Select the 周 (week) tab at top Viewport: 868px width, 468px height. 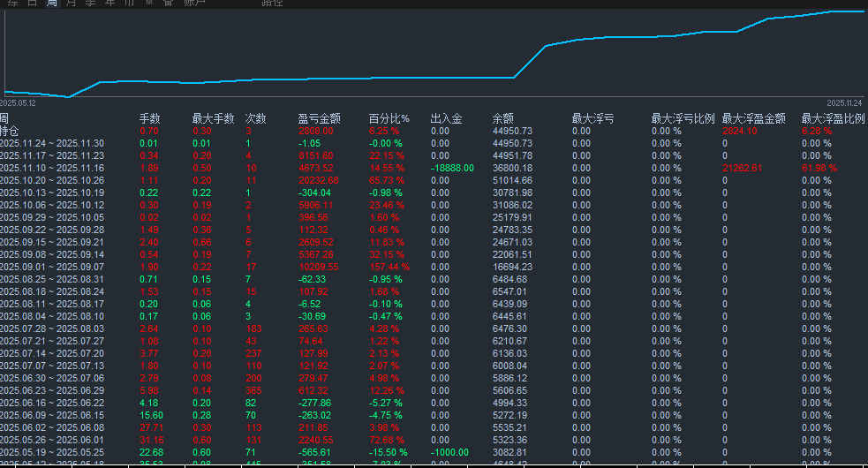pyautogui.click(x=52, y=4)
